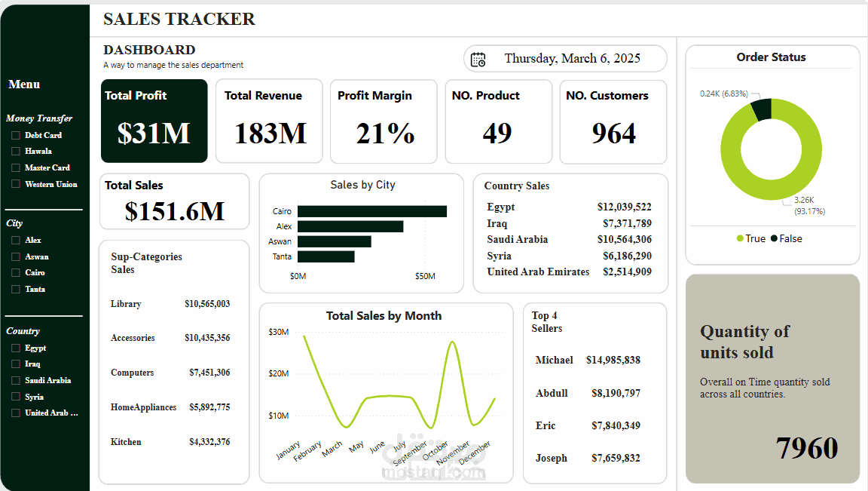Click the dark False legend dot

tap(774, 239)
